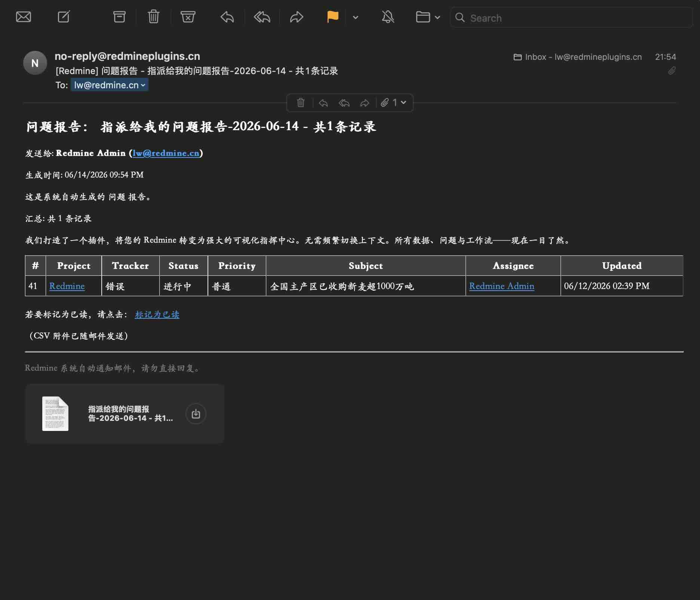Mute conversation with the bell icon
Image resolution: width=700 pixels, height=600 pixels.
pos(388,17)
